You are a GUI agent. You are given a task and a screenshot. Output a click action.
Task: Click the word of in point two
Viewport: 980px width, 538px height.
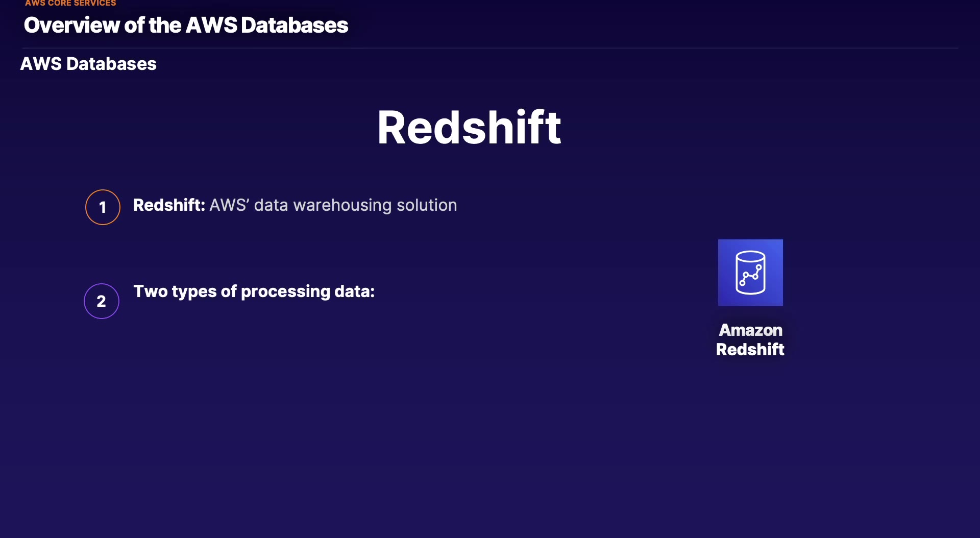point(229,291)
